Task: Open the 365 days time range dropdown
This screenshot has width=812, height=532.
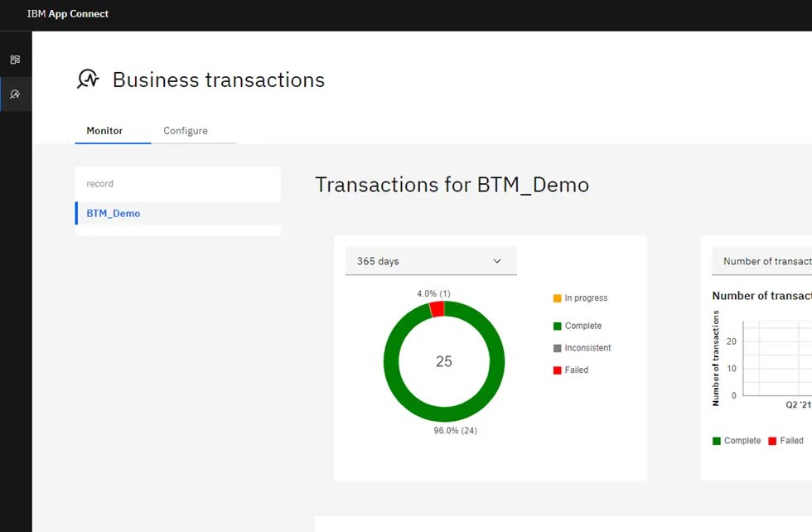Action: click(431, 261)
